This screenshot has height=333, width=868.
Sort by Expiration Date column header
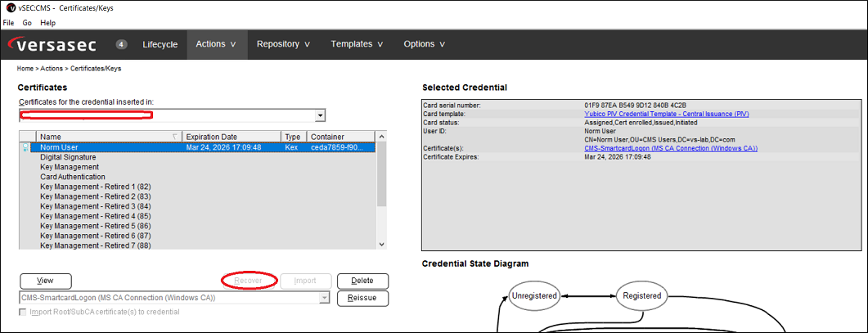point(232,137)
